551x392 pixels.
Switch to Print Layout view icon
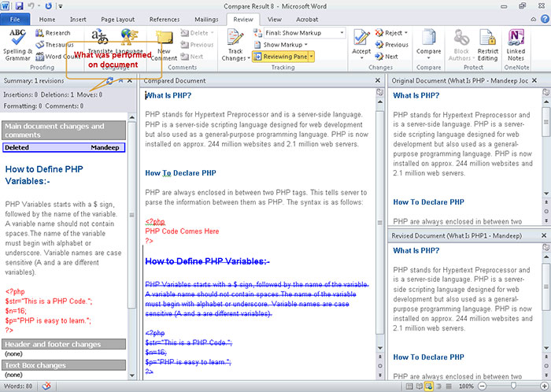pos(409,386)
